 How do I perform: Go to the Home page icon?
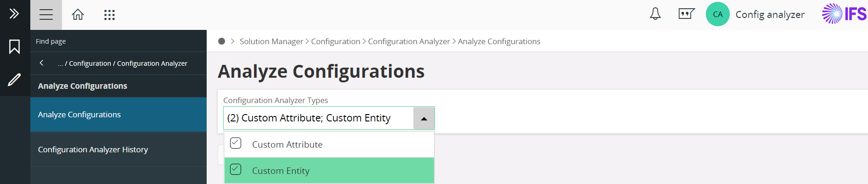tap(78, 15)
